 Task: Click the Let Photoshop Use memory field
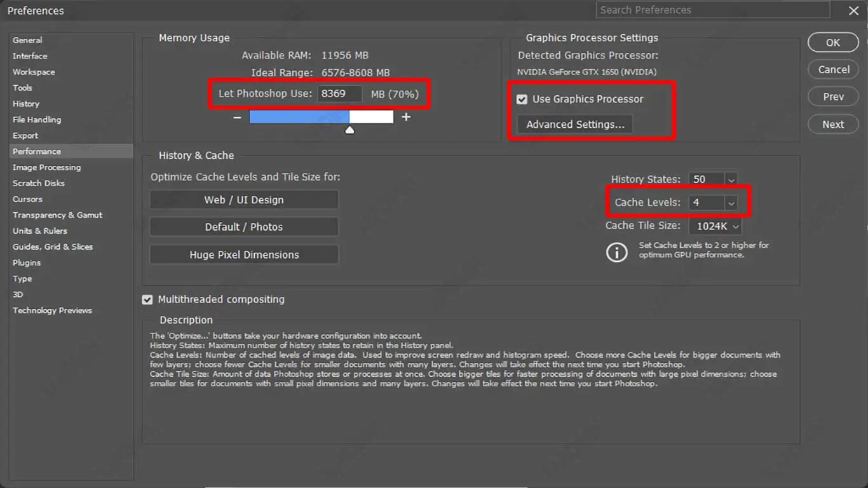[x=340, y=94]
